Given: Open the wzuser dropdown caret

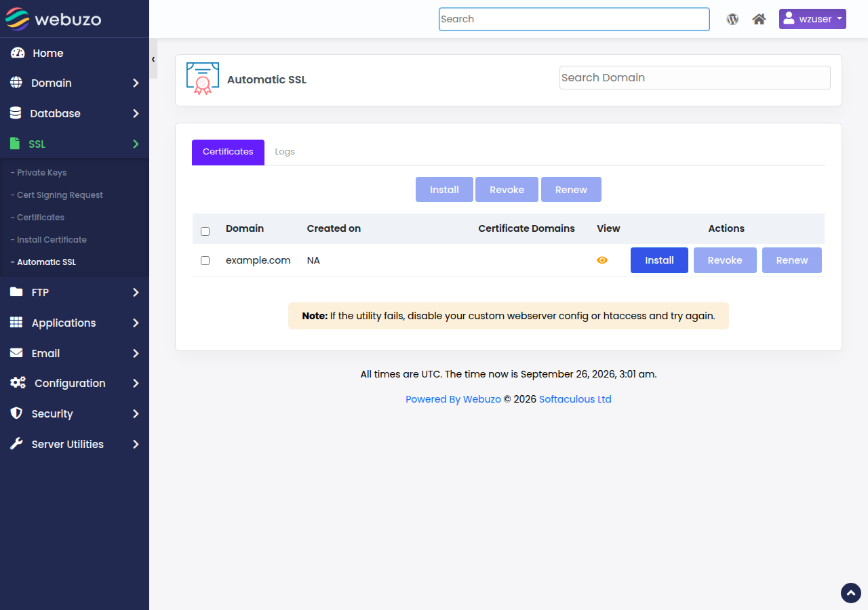Looking at the screenshot, I should tap(840, 19).
